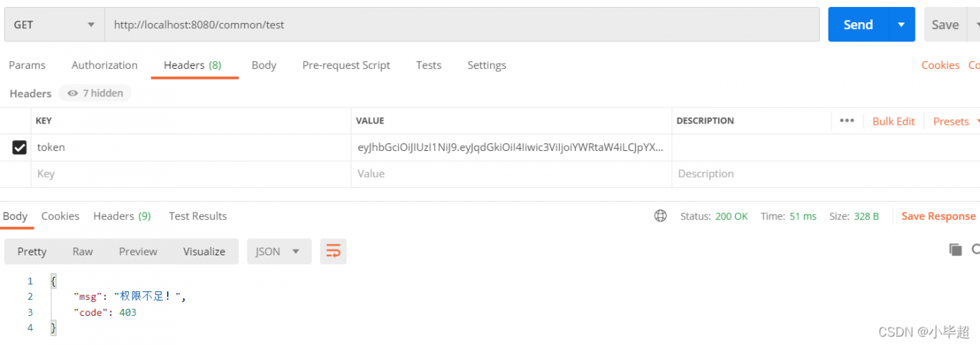Expand the Send button arrow dropdown

click(901, 25)
